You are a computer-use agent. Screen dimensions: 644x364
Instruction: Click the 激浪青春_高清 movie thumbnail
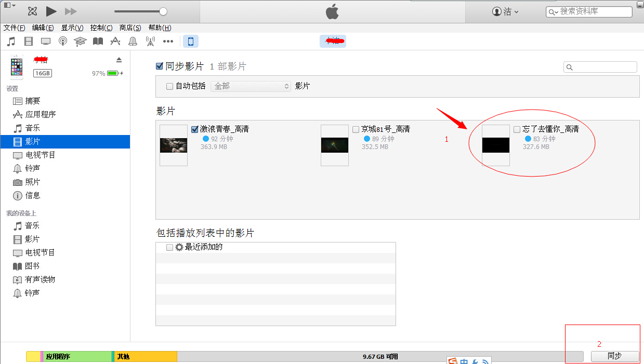tap(173, 145)
